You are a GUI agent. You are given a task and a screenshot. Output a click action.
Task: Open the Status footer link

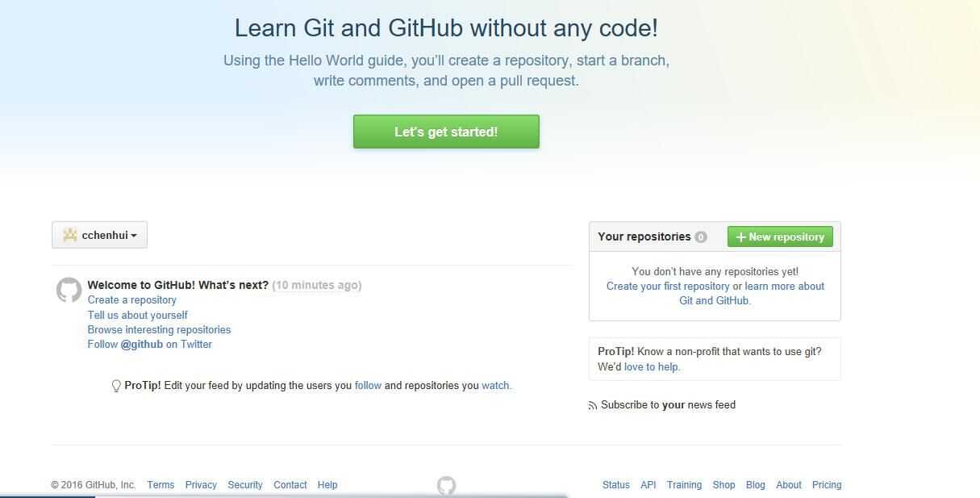615,485
